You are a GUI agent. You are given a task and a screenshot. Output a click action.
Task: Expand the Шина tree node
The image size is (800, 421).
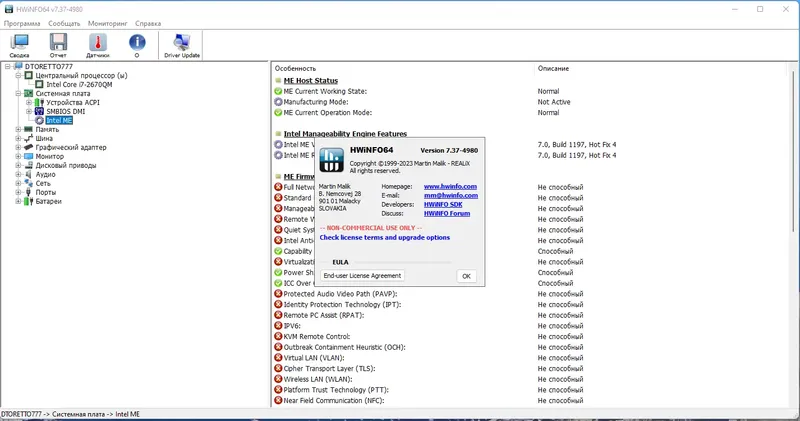[x=18, y=138]
